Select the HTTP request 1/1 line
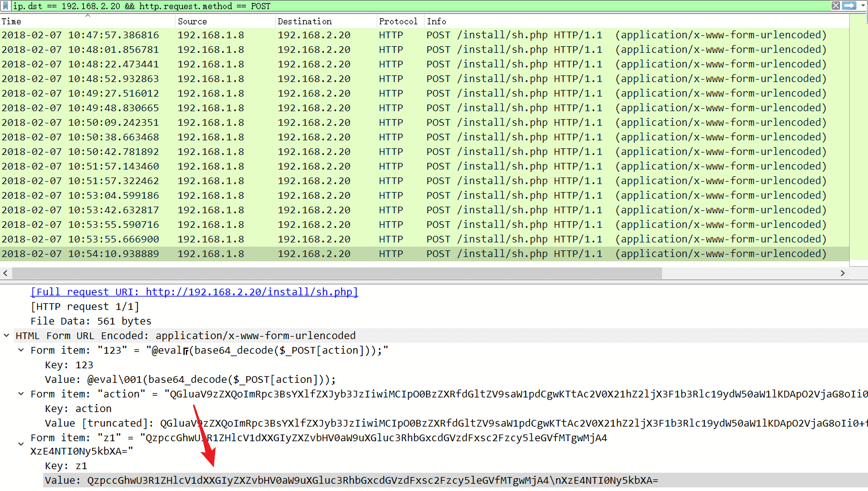Screen dimensions: 868x491 [85, 307]
